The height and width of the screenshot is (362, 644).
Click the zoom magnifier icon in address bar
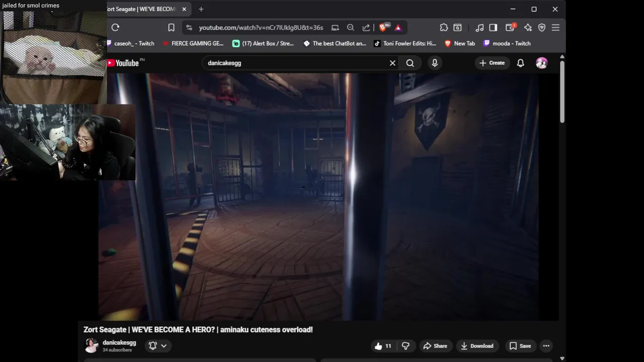(x=351, y=28)
